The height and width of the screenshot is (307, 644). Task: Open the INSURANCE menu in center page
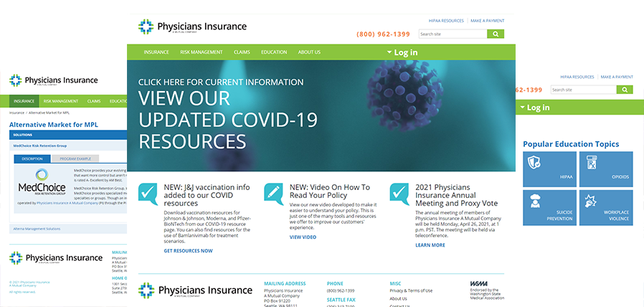tap(156, 52)
